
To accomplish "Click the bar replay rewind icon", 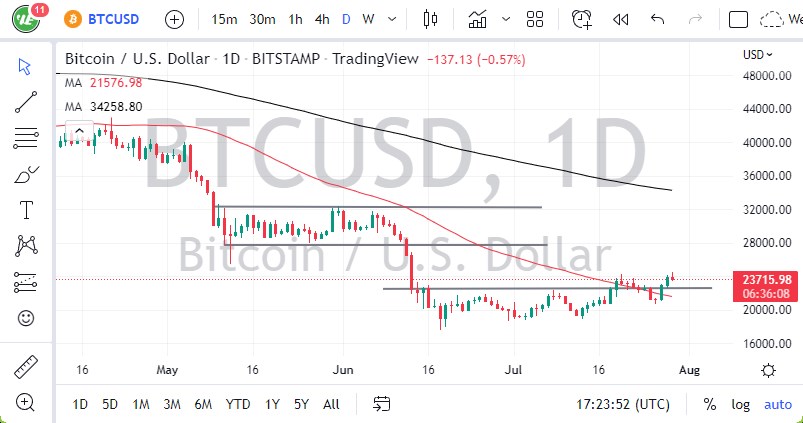I will [620, 19].
